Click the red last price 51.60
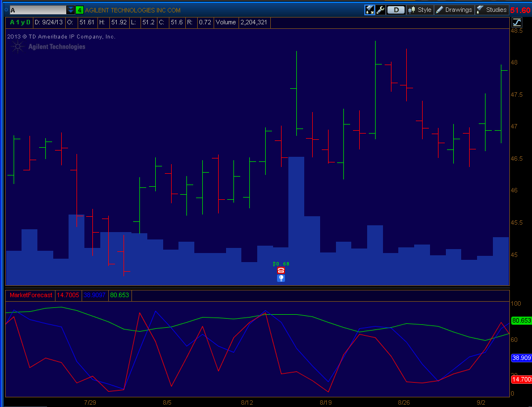The height and width of the screenshot is (407, 532). (521, 11)
